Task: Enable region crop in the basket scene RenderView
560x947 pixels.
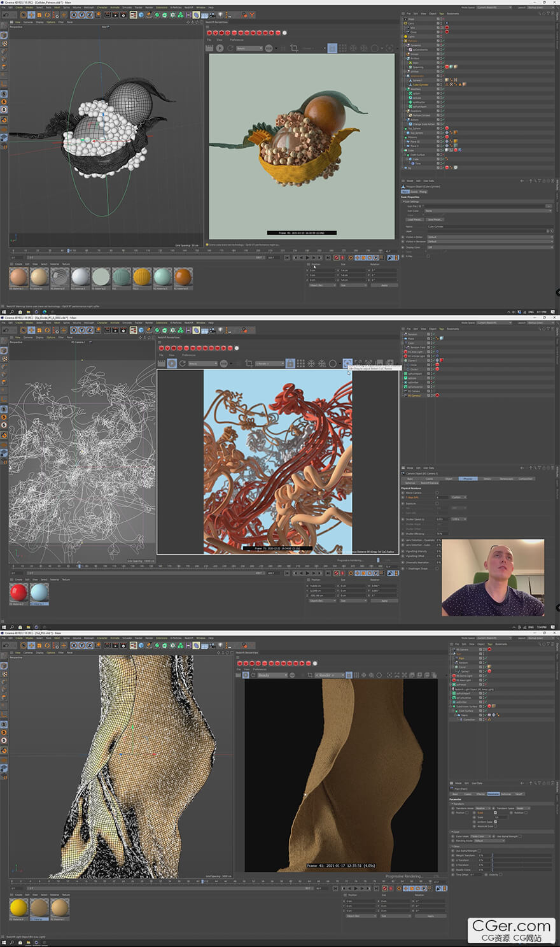Action: 294,48
